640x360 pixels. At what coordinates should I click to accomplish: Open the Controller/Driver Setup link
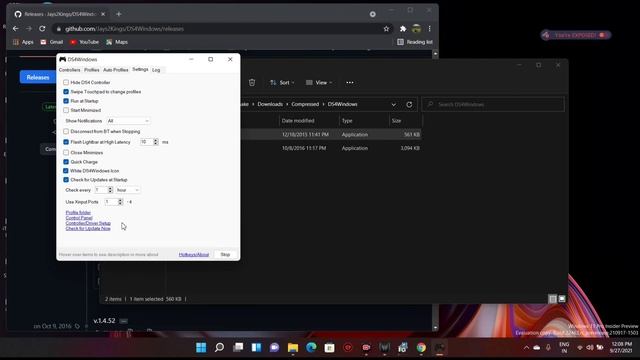[88, 223]
